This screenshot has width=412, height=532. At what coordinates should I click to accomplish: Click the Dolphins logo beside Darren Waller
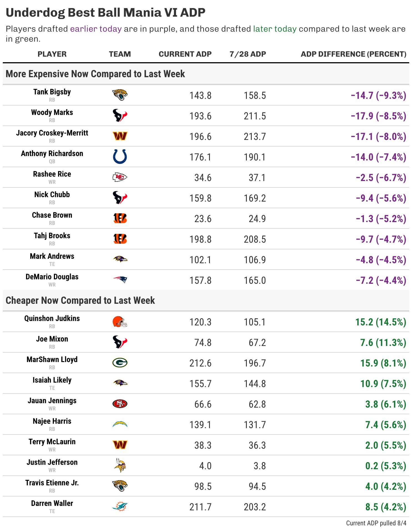click(120, 506)
